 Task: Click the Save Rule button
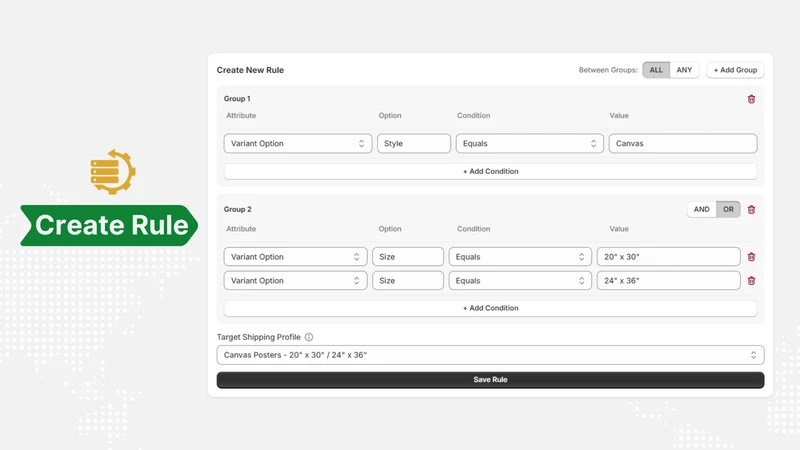(490, 380)
